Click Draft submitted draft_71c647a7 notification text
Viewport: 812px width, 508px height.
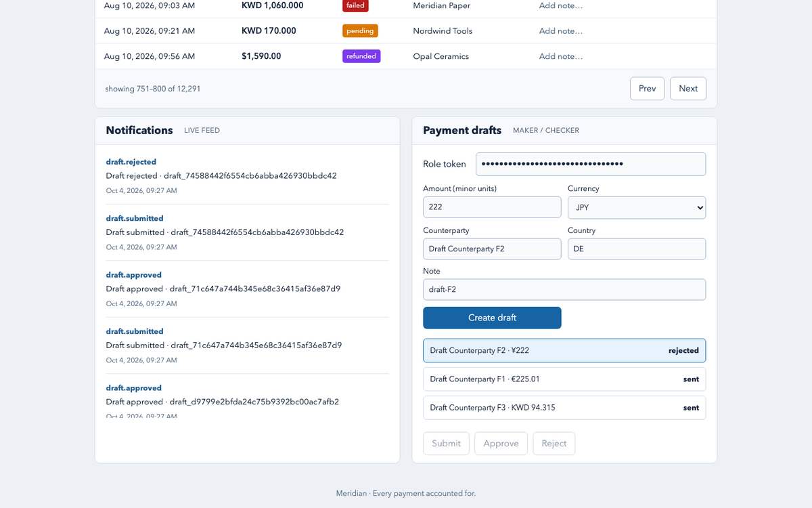click(x=224, y=345)
